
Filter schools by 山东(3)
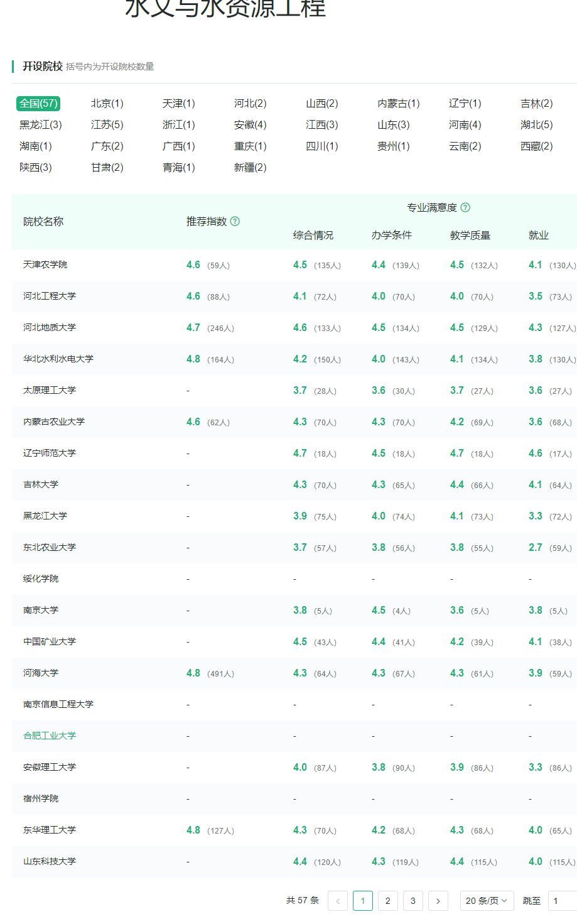[394, 124]
